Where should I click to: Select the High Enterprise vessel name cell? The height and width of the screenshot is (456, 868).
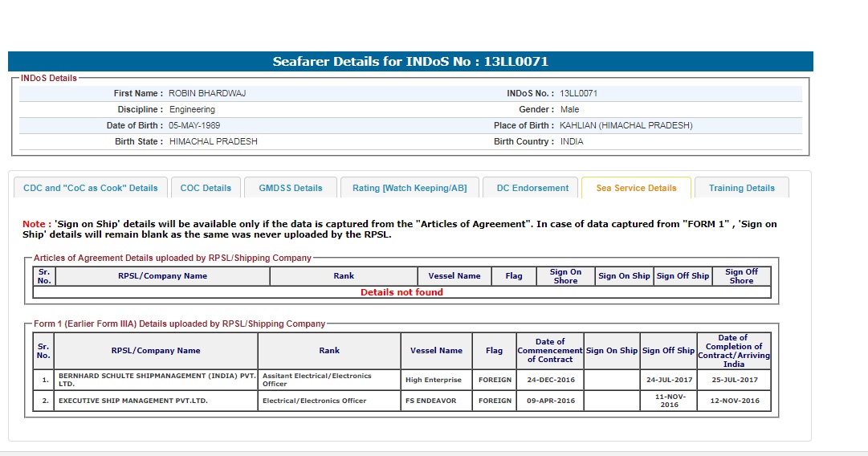[434, 380]
